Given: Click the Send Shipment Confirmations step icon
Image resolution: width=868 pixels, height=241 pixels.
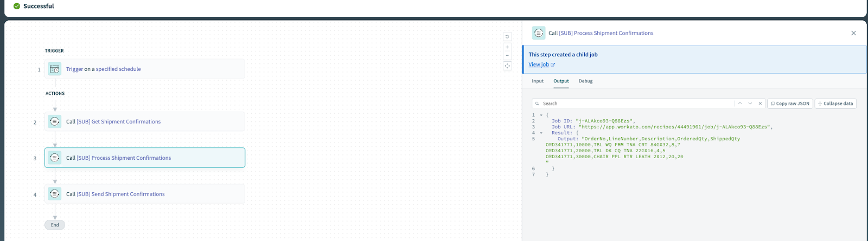Looking at the screenshot, I should [x=54, y=194].
